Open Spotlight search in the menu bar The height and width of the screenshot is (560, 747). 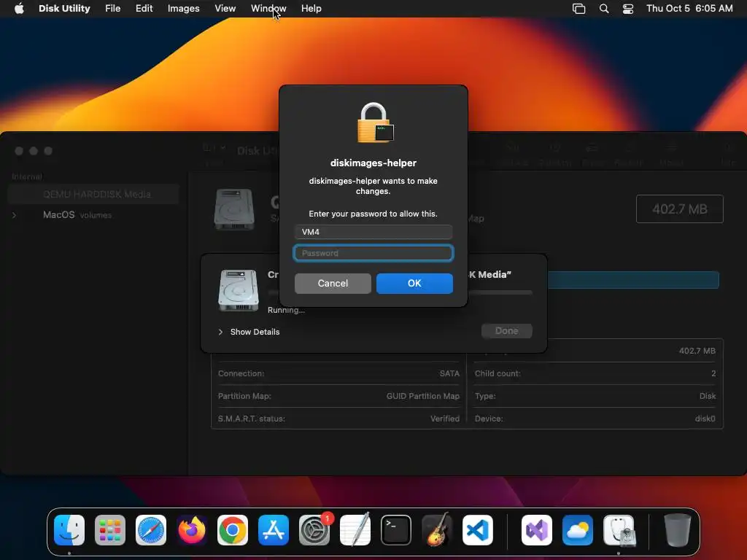[x=603, y=9]
